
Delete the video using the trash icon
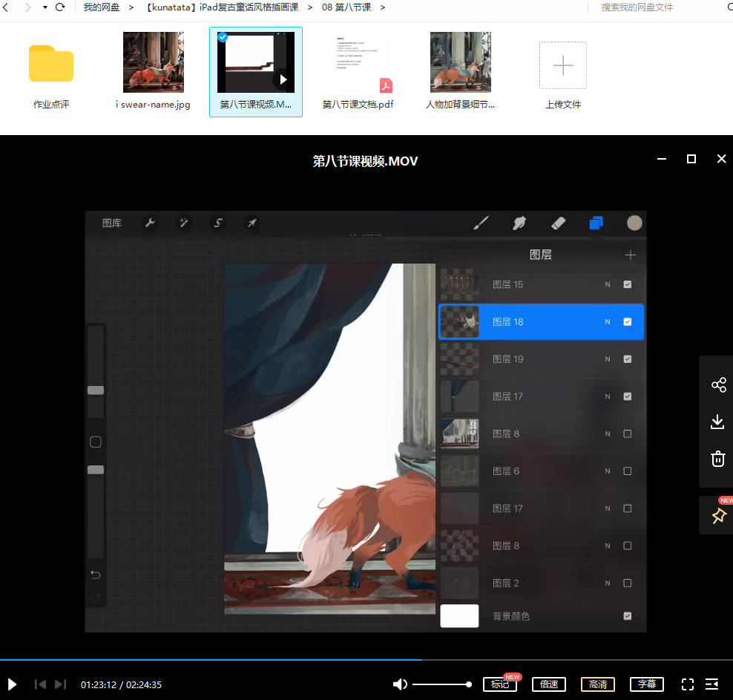point(717,459)
